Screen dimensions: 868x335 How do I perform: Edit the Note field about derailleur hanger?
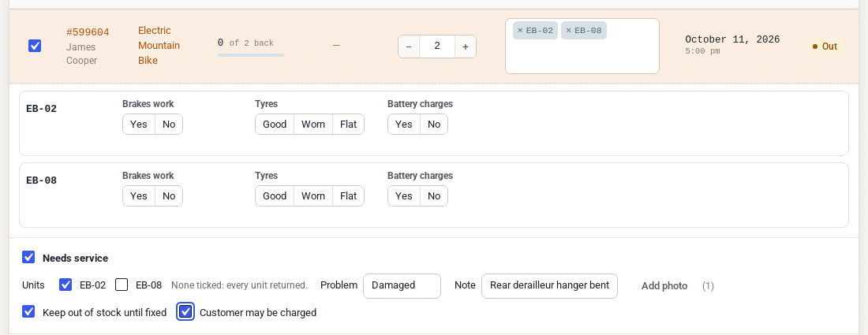click(x=549, y=286)
